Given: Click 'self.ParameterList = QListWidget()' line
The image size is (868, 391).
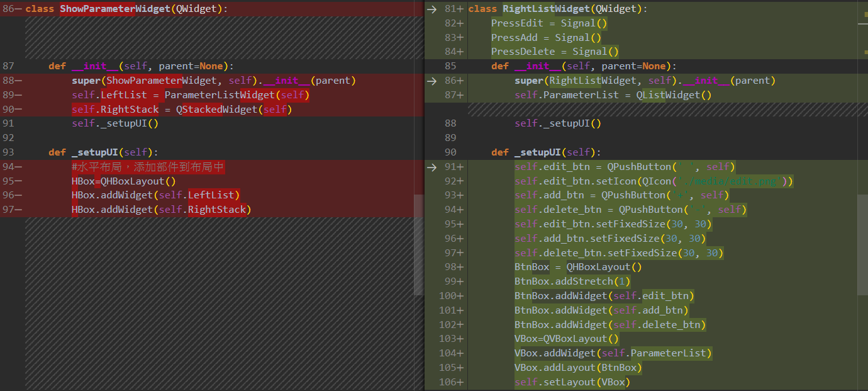Looking at the screenshot, I should [613, 95].
